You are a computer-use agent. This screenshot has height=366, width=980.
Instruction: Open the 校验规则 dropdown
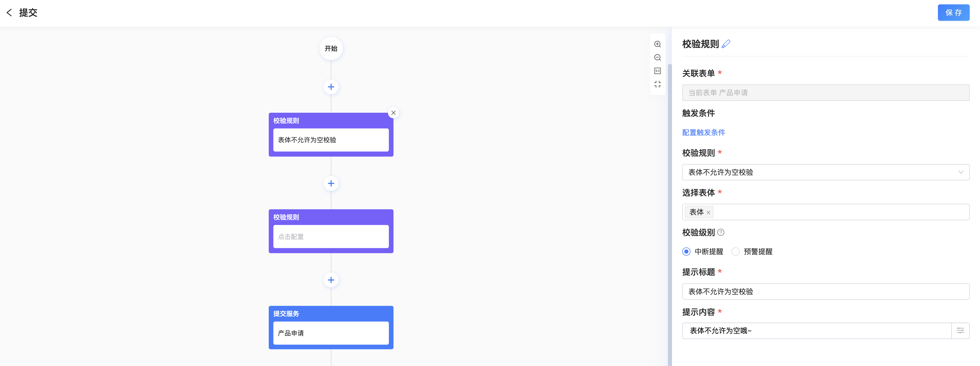tap(825, 172)
